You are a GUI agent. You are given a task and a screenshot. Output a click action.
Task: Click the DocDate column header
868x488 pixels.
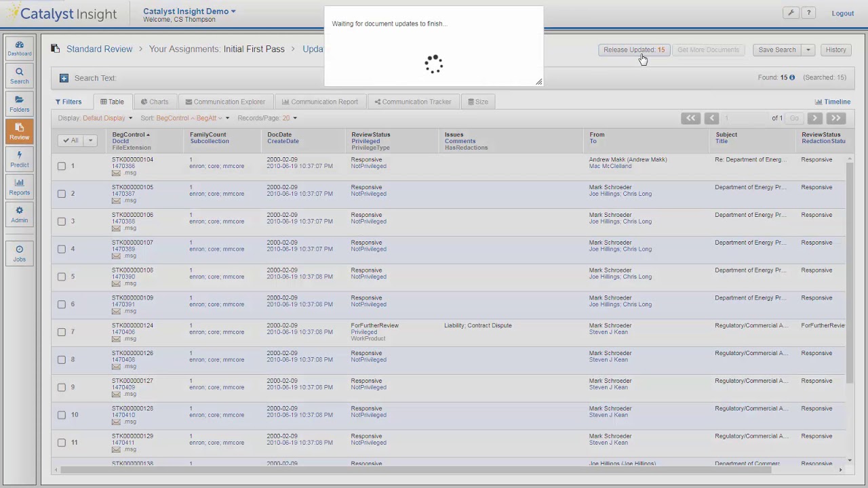[279, 134]
